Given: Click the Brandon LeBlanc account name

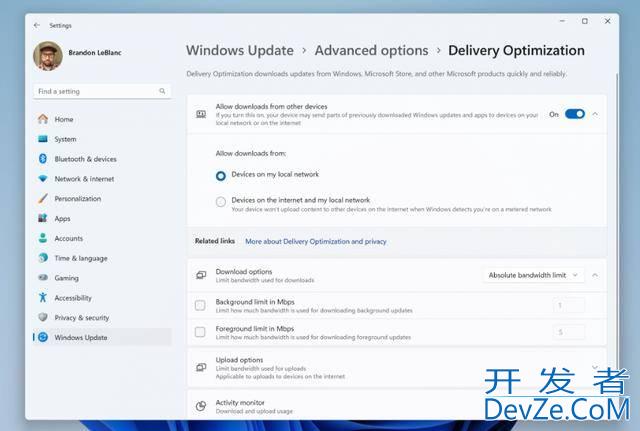Looking at the screenshot, I should coord(95,53).
